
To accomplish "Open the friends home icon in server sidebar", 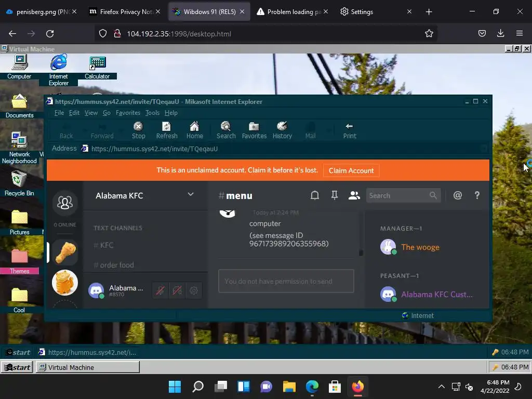I will pos(65,203).
